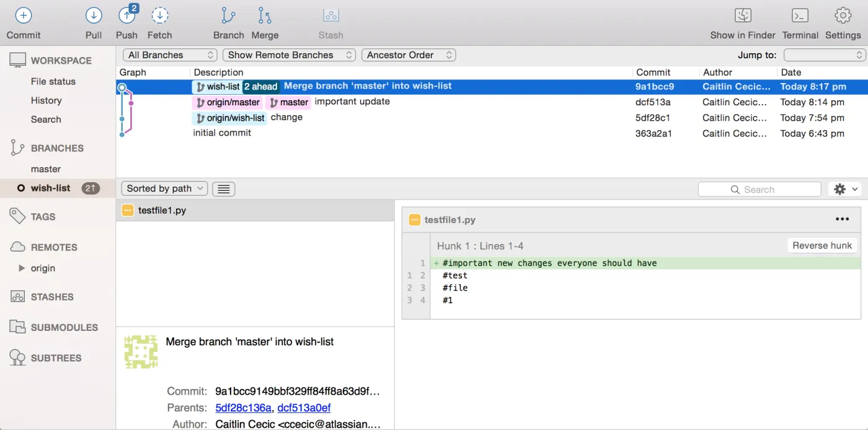Click the Workspace monitor icon in sidebar
The image size is (868, 430).
click(x=17, y=60)
